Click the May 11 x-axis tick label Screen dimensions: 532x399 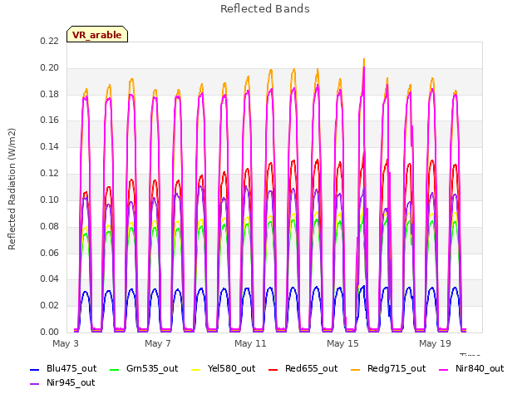[x=250, y=343]
